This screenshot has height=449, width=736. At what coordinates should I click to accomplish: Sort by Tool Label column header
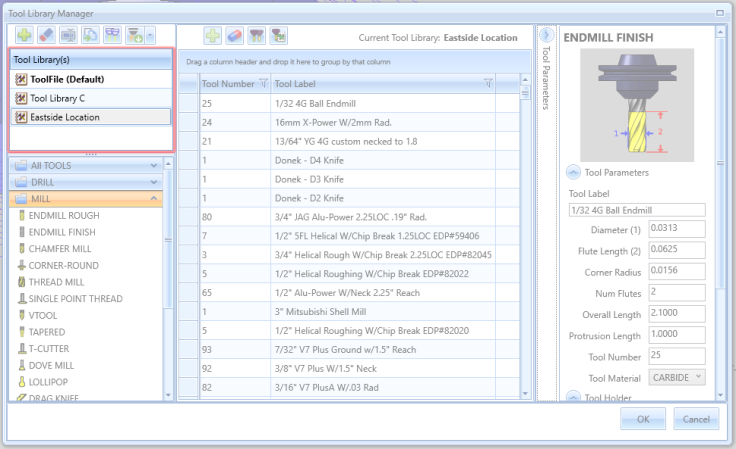tap(295, 84)
